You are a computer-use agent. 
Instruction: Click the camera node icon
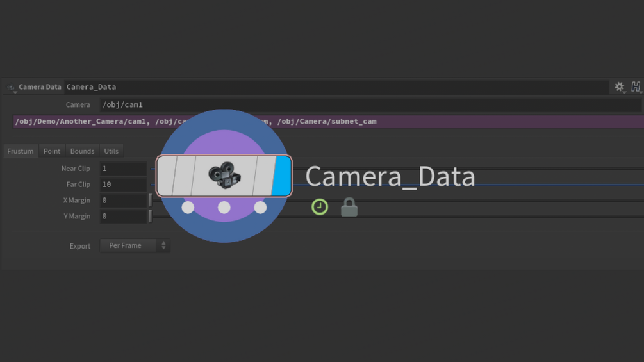click(224, 176)
